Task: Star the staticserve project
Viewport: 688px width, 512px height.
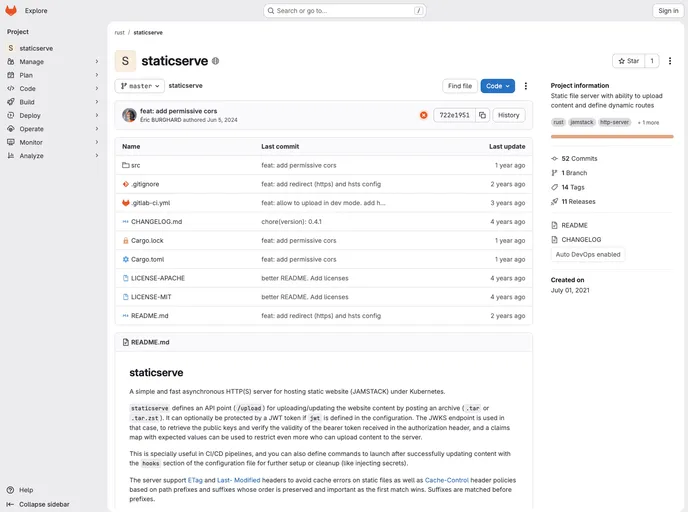Action: pyautogui.click(x=627, y=61)
